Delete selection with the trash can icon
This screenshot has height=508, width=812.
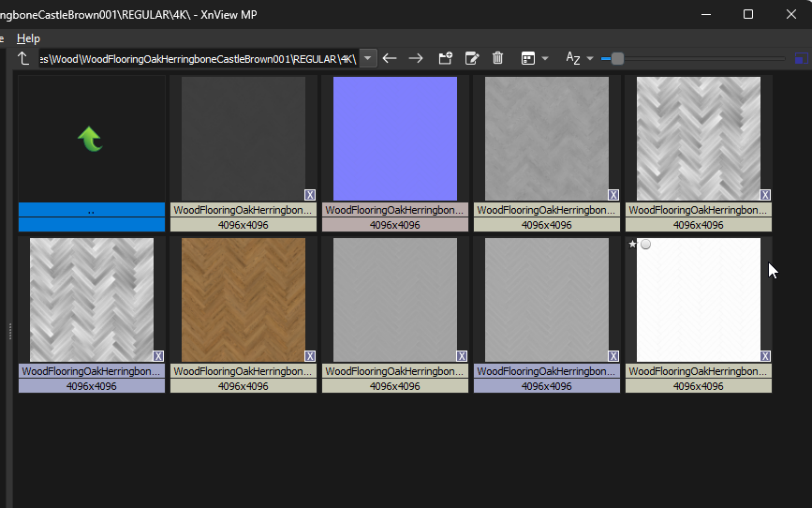[x=497, y=58]
